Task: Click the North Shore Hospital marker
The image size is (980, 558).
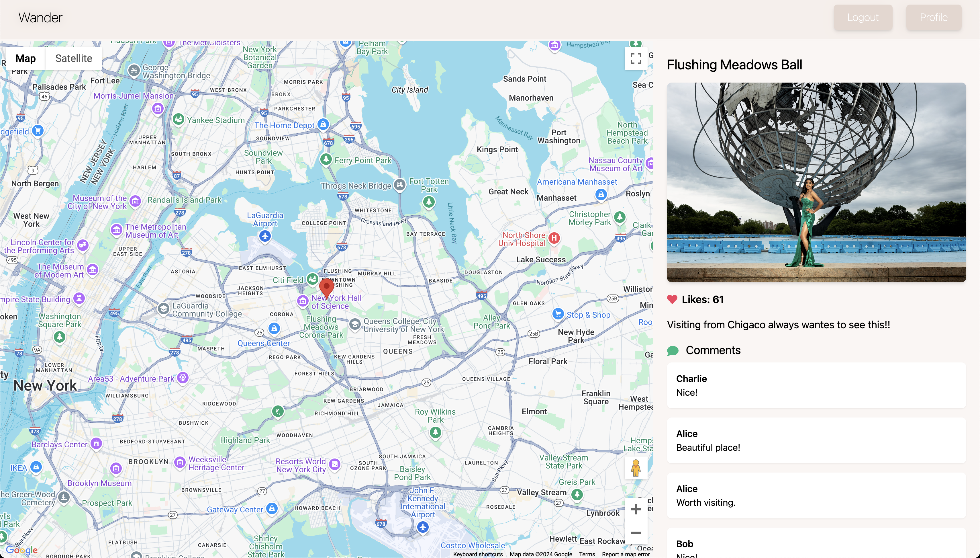Action: tap(554, 238)
